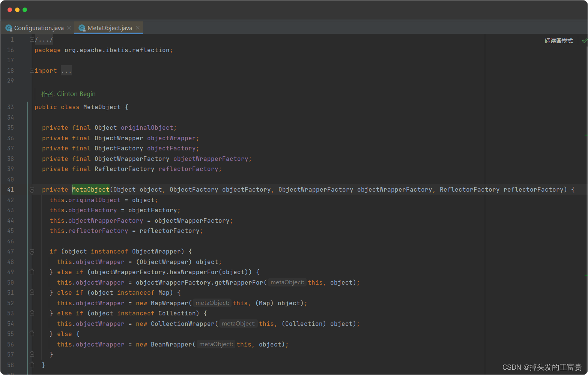
Task: Click the green inspection checkmark icon
Action: (x=585, y=40)
